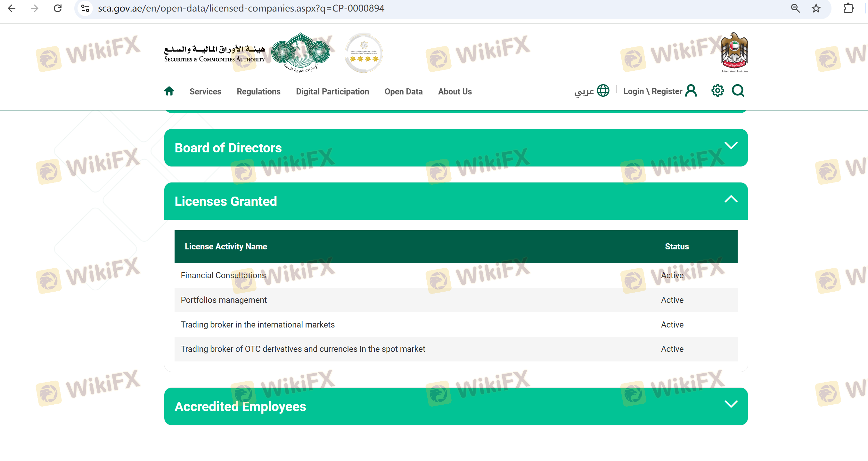The image size is (868, 461).
Task: Click the green home icon
Action: tap(169, 91)
